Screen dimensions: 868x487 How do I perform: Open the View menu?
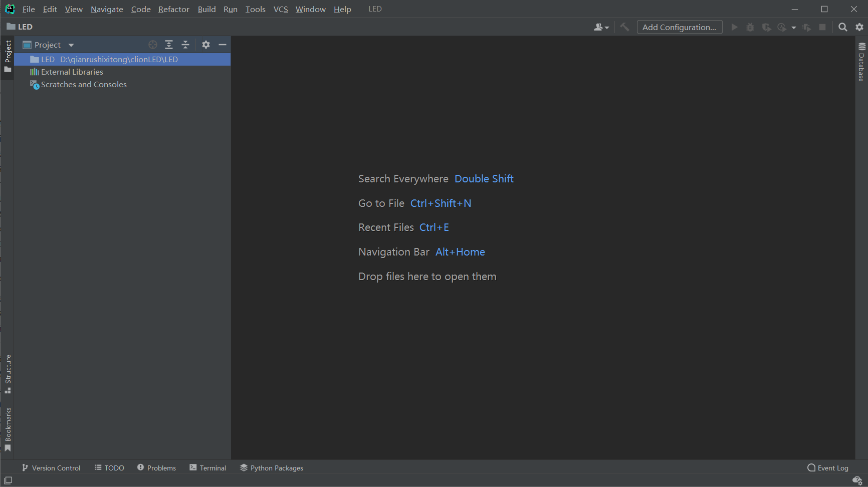(x=74, y=9)
